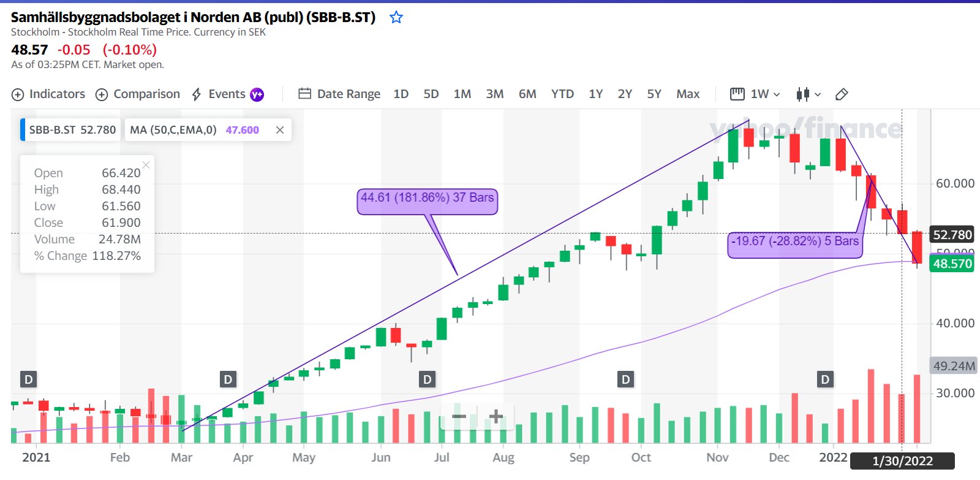980x480 pixels.
Task: Click the interval ruler icon
Action: [737, 94]
